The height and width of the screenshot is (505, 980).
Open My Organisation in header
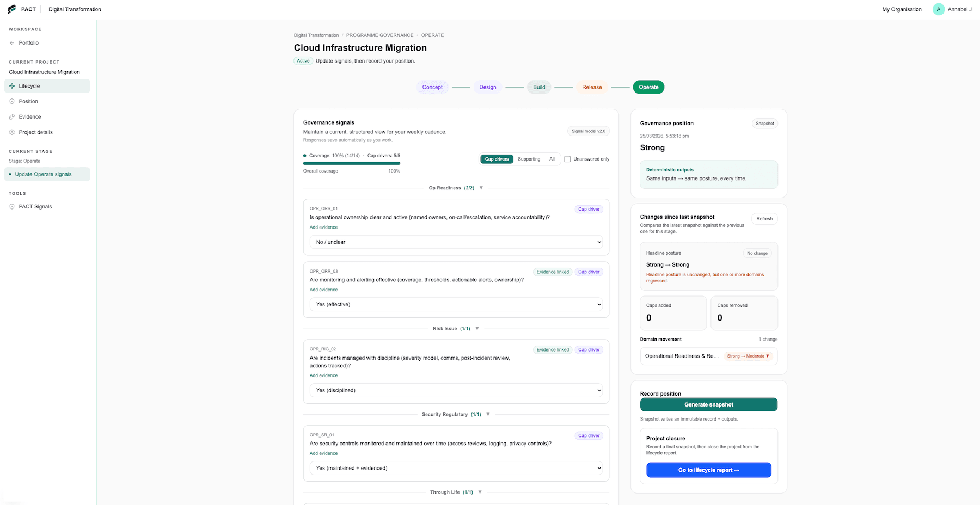pyautogui.click(x=902, y=9)
